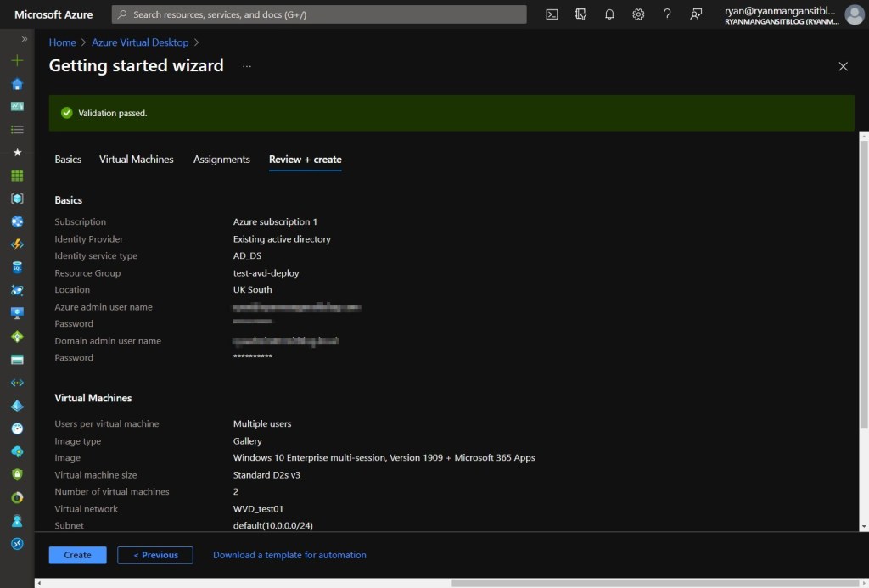Switch to the Virtual Machines tab
This screenshot has height=588, width=869.
pyautogui.click(x=137, y=160)
